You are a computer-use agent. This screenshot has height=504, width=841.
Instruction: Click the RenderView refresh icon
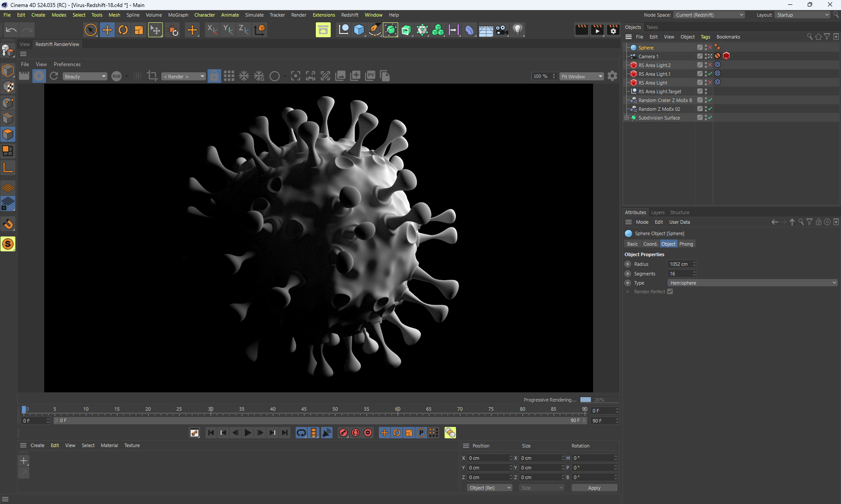click(x=54, y=76)
